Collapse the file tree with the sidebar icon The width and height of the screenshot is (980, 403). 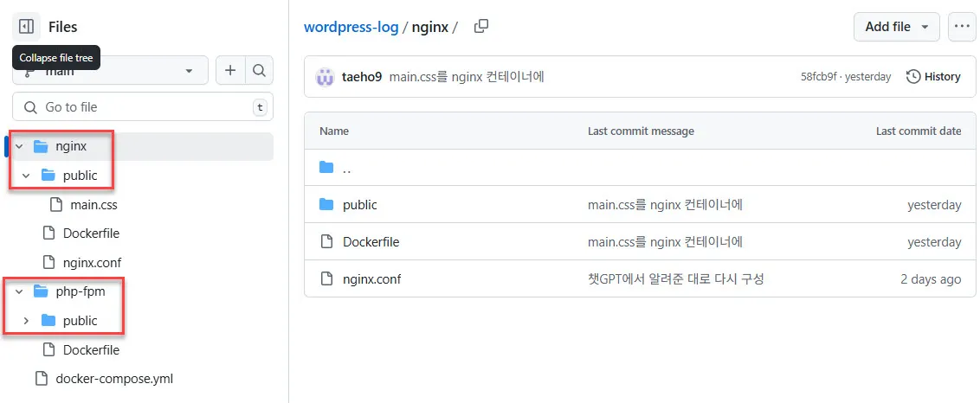click(26, 27)
